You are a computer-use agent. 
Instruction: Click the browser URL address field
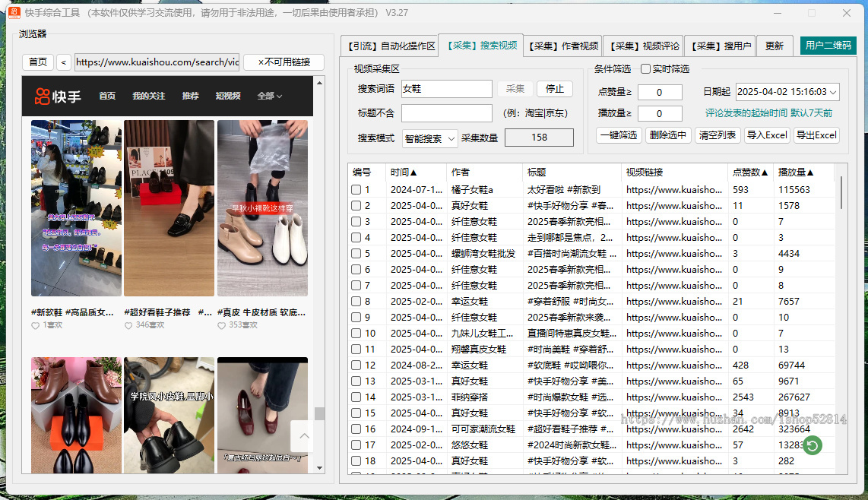[x=157, y=62]
